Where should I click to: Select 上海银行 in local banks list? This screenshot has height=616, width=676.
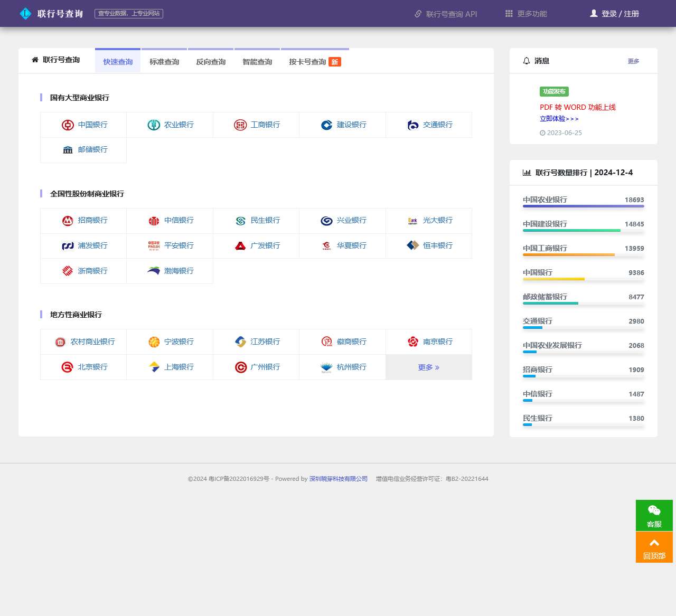179,367
